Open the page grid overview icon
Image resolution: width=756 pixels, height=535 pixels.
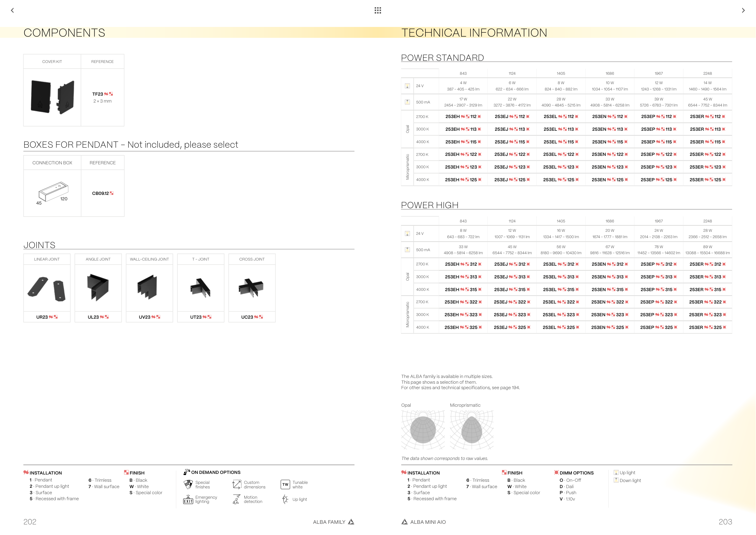coord(378,11)
